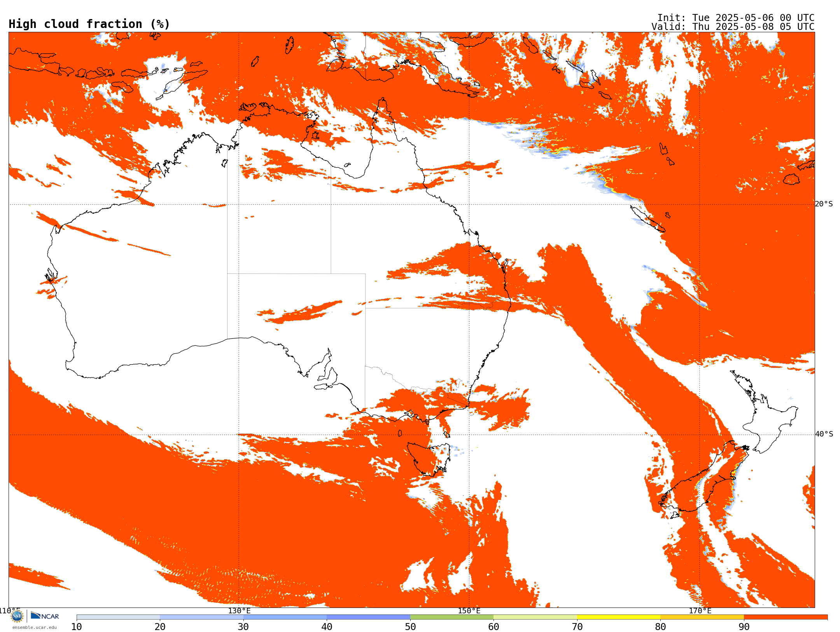Click the colorbar tick label 60
This screenshot has width=840, height=632.
coord(493,627)
